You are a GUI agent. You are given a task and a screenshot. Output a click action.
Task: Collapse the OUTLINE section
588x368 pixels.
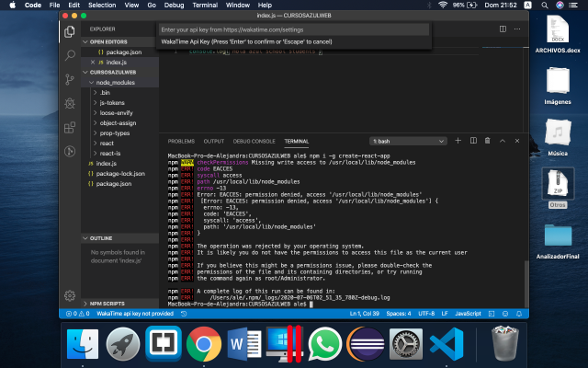click(101, 237)
